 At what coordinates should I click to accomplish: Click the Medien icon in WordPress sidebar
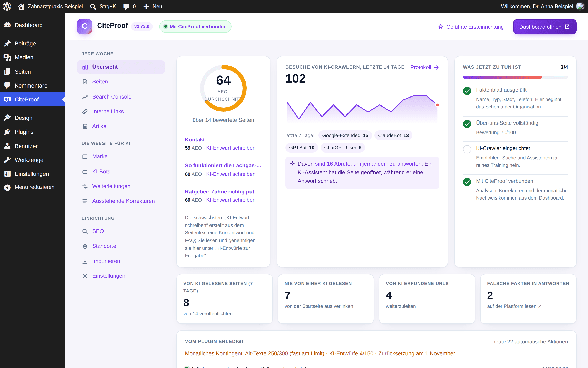(7, 57)
